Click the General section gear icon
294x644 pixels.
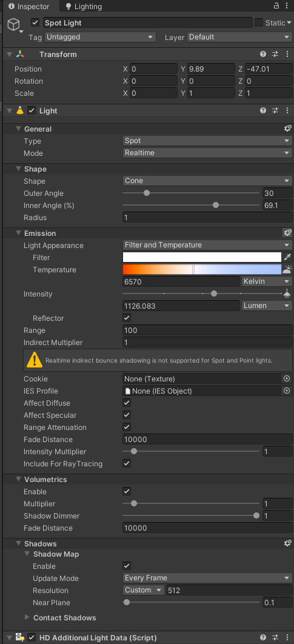pyautogui.click(x=287, y=129)
